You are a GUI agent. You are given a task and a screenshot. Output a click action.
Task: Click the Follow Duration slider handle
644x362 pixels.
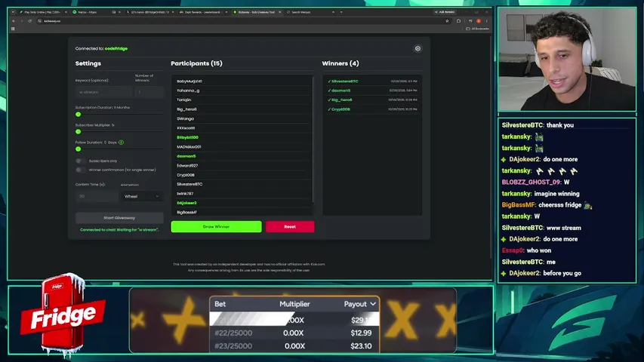pyautogui.click(x=78, y=149)
